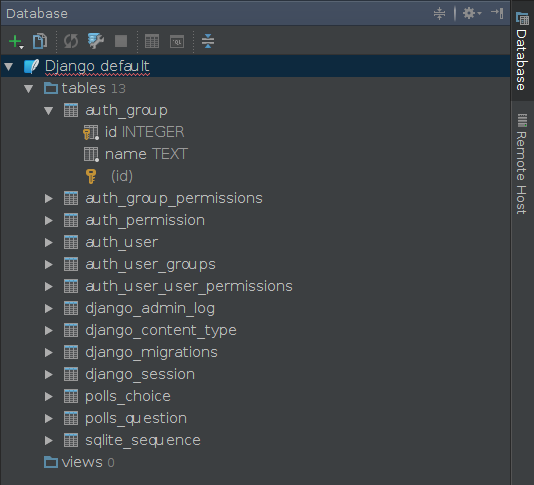The image size is (534, 485).
Task: Click the Duplicate data source icon
Action: [40, 41]
